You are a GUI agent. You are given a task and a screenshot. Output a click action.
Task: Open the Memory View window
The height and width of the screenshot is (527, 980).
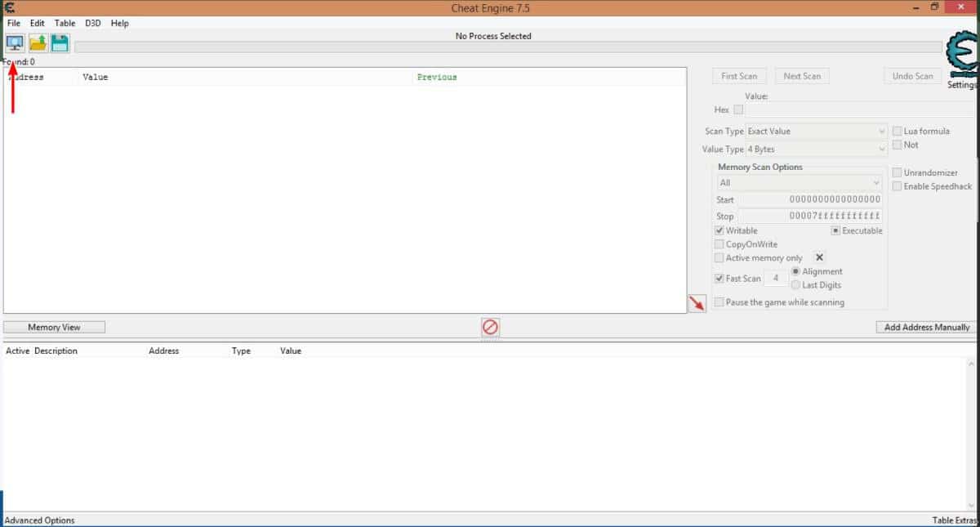(54, 327)
